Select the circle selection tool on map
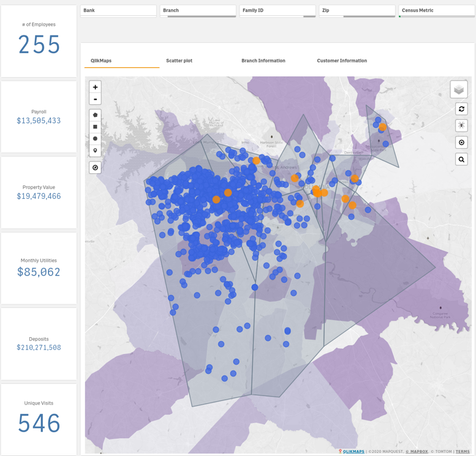This screenshot has height=456, width=476. pos(95,139)
